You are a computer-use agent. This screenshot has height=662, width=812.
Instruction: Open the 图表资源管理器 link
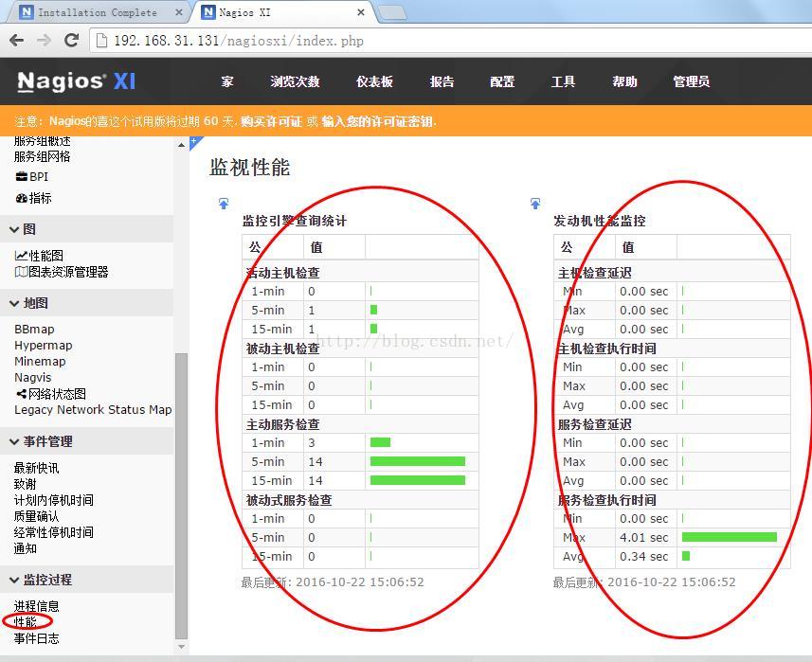pyautogui.click(x=68, y=272)
